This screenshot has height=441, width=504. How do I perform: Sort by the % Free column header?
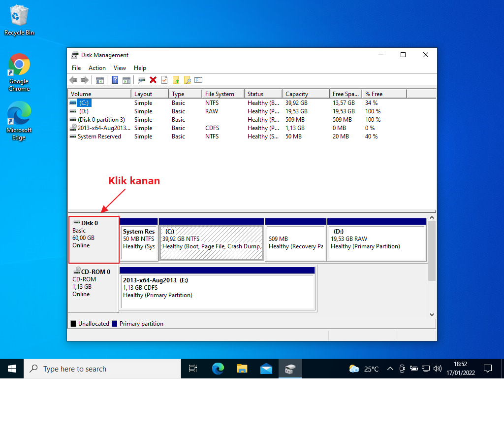coord(384,94)
